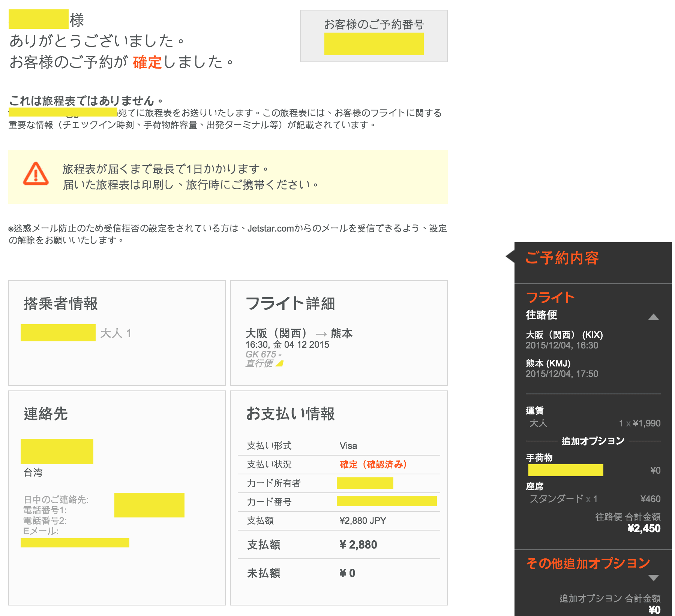Screen dimensions: 675x616
Task: Click 熊本 (KMJ) in summary panel
Action: (x=548, y=363)
